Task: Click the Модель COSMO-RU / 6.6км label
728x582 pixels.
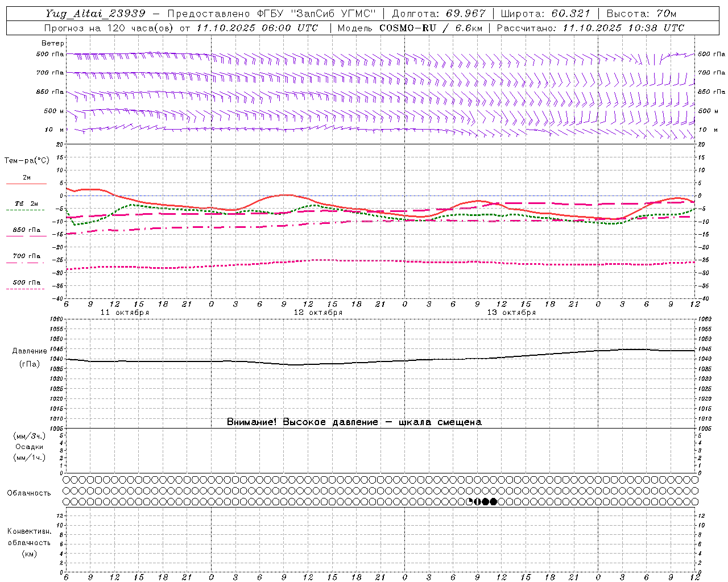Action: (x=409, y=28)
